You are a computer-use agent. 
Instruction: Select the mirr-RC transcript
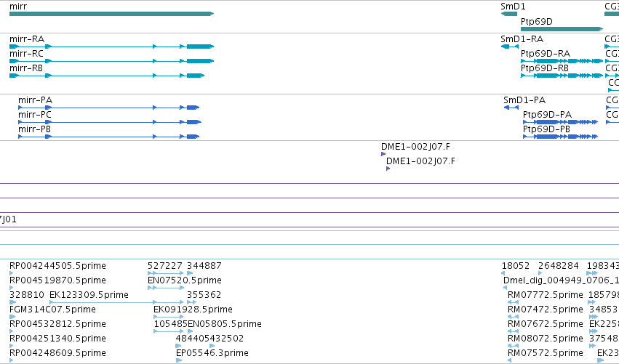click(x=111, y=61)
